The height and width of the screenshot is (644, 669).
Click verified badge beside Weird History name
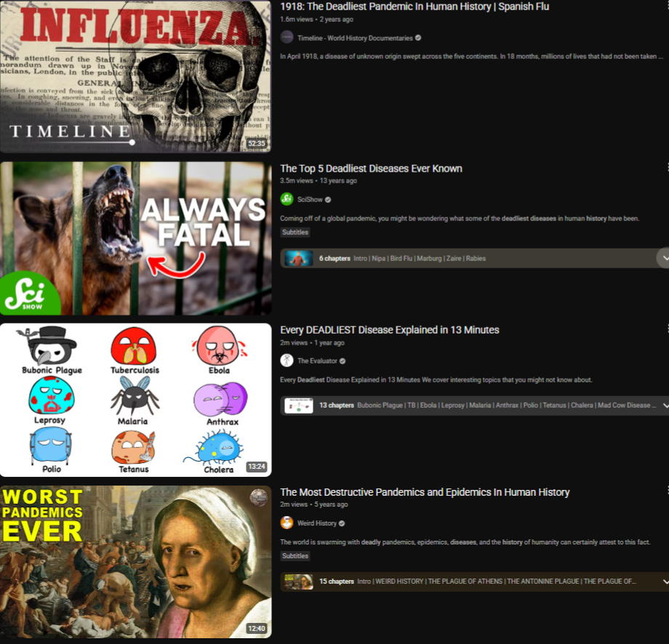(x=342, y=523)
